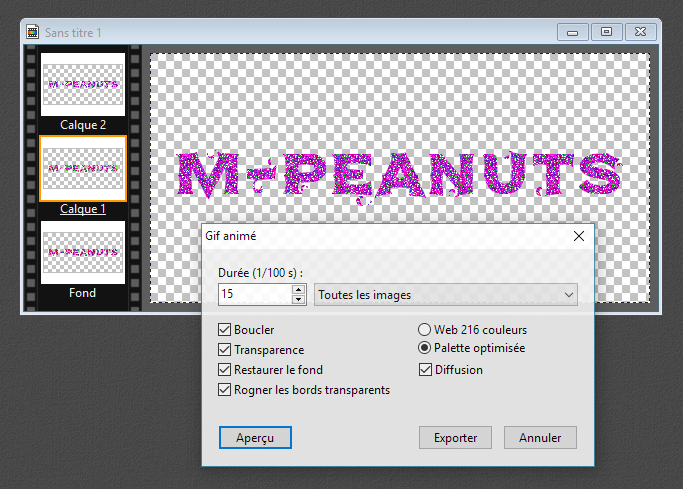Uncheck Restaurer le fond option
This screenshot has height=489, width=683.
pyautogui.click(x=225, y=370)
